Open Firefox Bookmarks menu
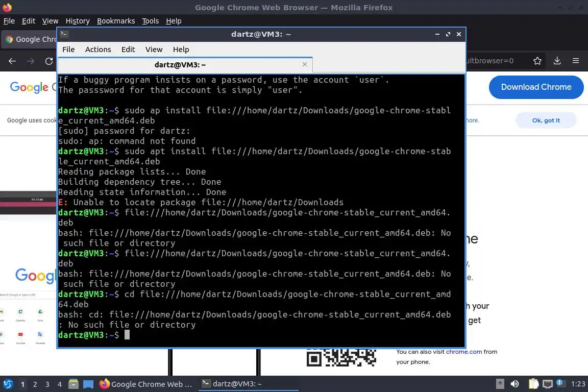 pos(116,21)
